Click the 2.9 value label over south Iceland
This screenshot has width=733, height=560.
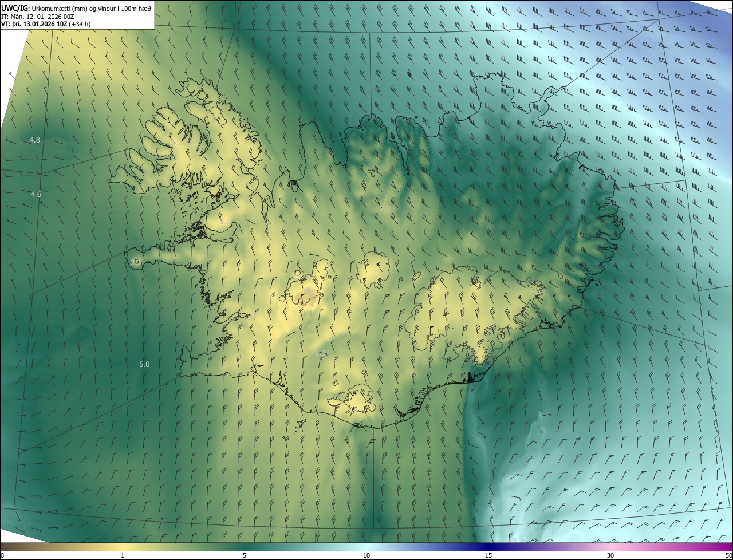click(x=321, y=353)
